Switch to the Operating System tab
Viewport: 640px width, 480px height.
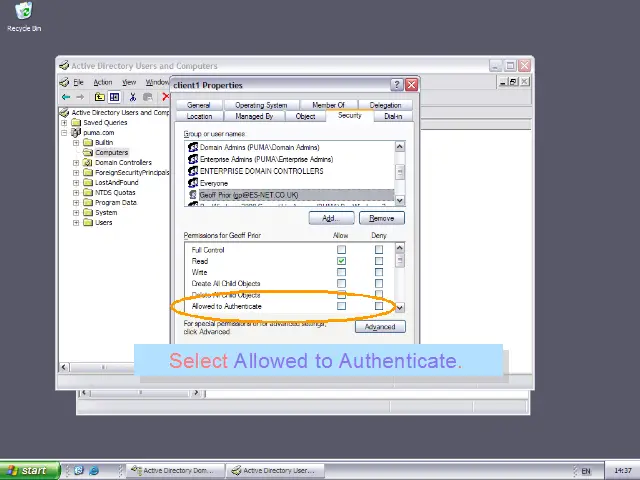tap(261, 105)
